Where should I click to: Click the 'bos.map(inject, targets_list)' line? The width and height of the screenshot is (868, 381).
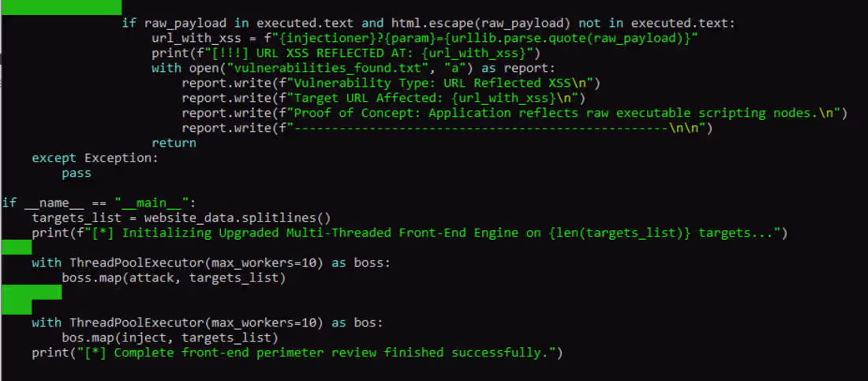coord(170,338)
